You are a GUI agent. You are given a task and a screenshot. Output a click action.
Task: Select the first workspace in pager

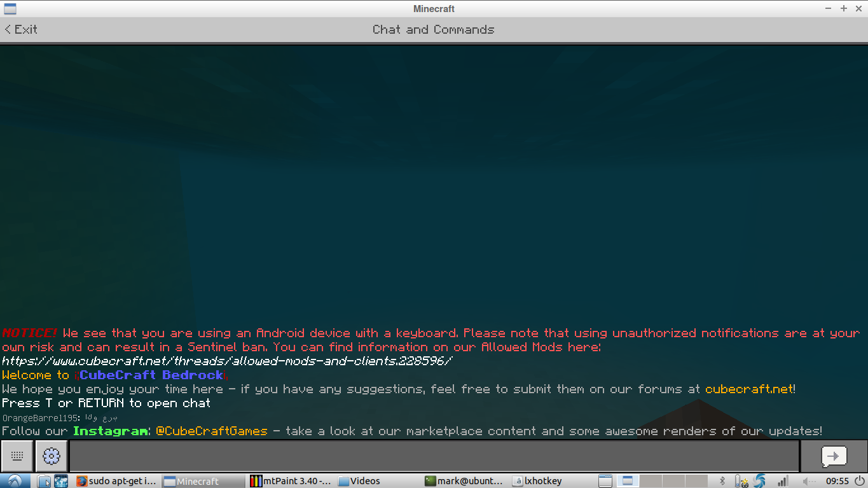(628, 481)
